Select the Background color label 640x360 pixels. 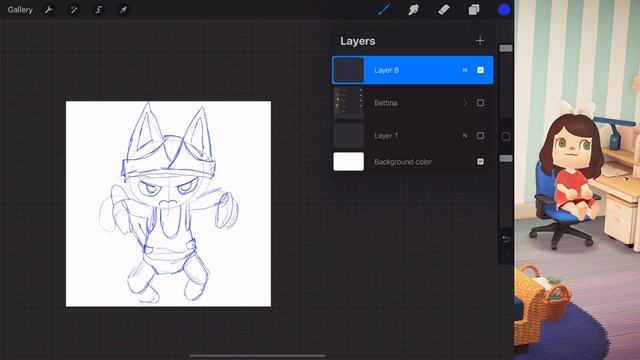tap(403, 162)
